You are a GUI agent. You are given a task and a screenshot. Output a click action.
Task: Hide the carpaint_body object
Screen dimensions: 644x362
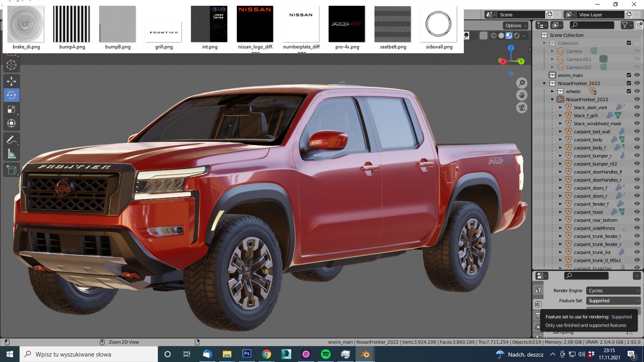click(x=637, y=139)
